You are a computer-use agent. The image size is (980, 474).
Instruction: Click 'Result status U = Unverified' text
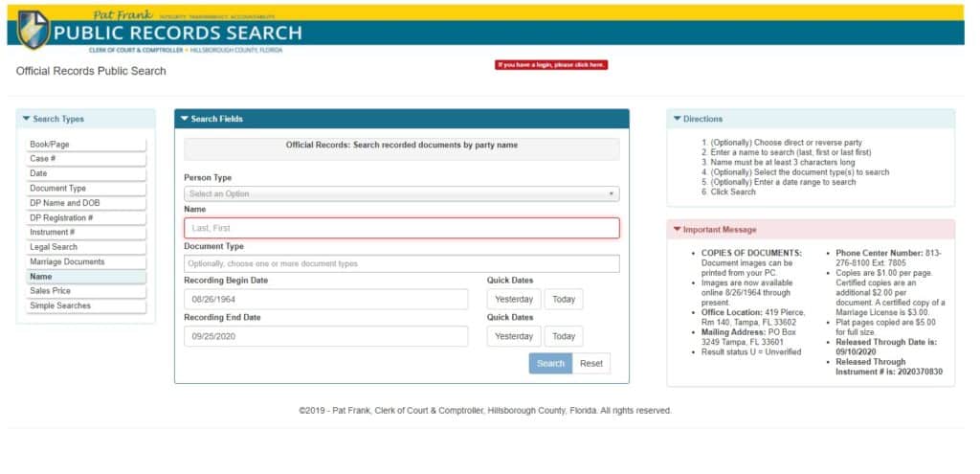tap(751, 352)
